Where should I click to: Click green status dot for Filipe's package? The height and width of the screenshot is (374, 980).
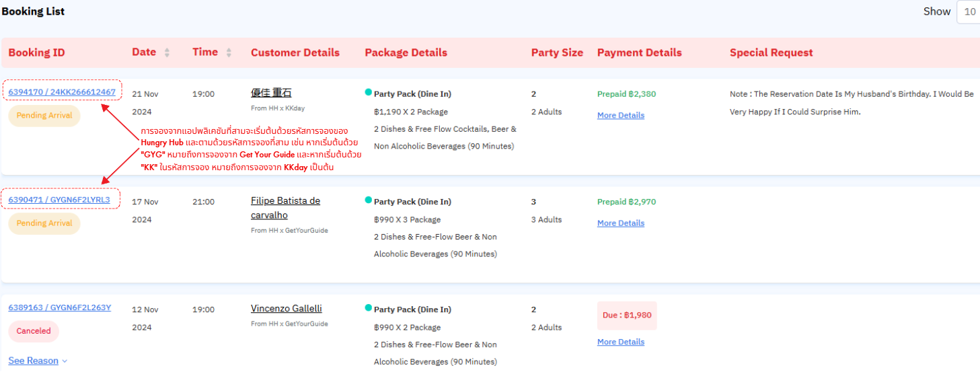click(x=368, y=200)
